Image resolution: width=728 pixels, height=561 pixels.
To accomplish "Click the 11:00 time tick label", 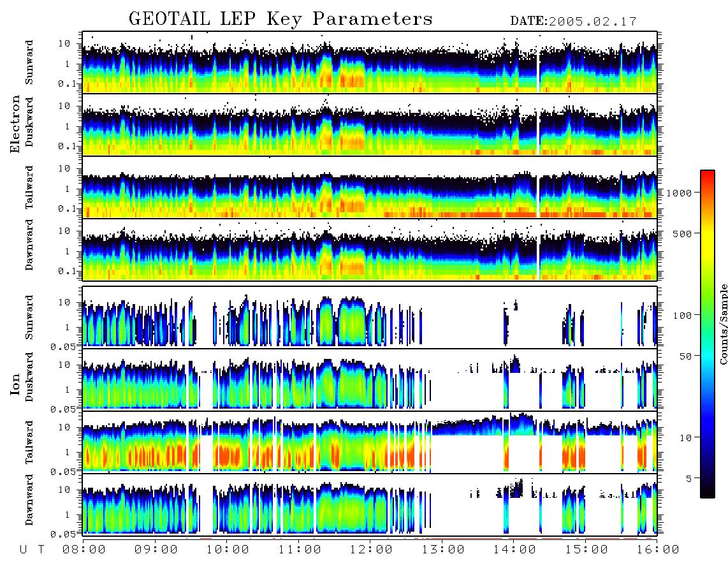I will [300, 550].
